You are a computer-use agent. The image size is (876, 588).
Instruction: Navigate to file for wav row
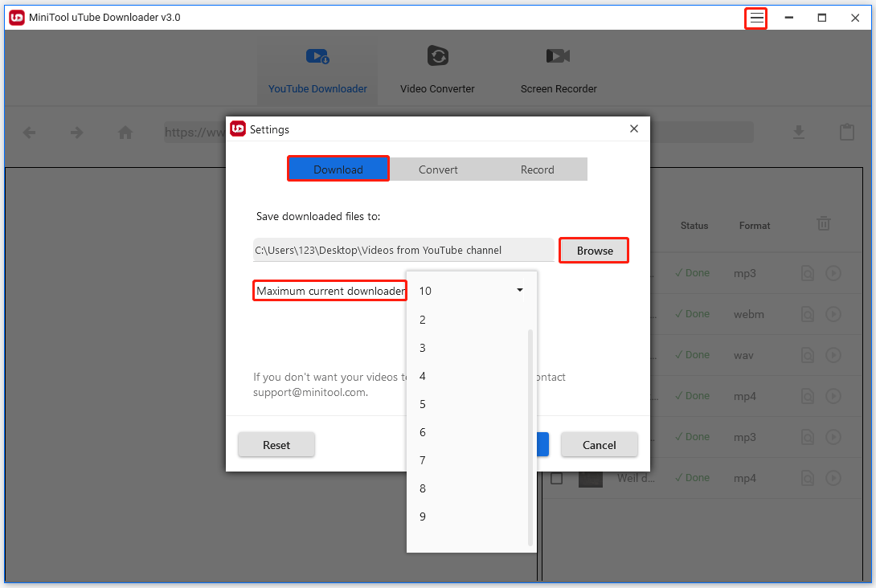click(x=807, y=355)
